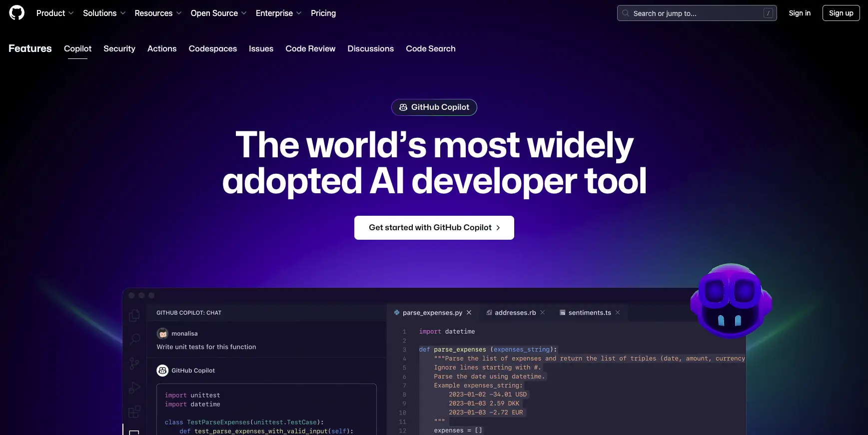Select the Code Search features tab
Screen dimensions: 868x435
(x=431, y=48)
